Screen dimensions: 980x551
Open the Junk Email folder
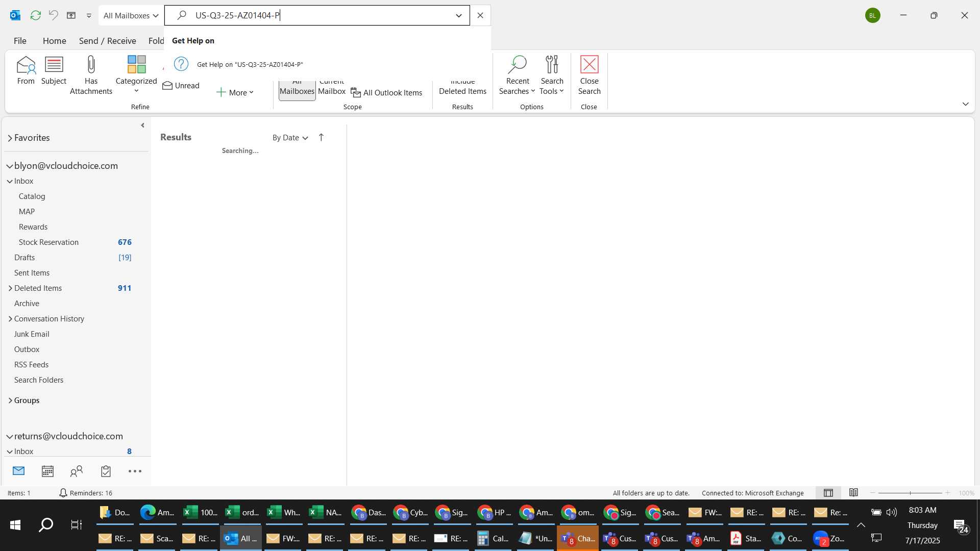point(32,334)
